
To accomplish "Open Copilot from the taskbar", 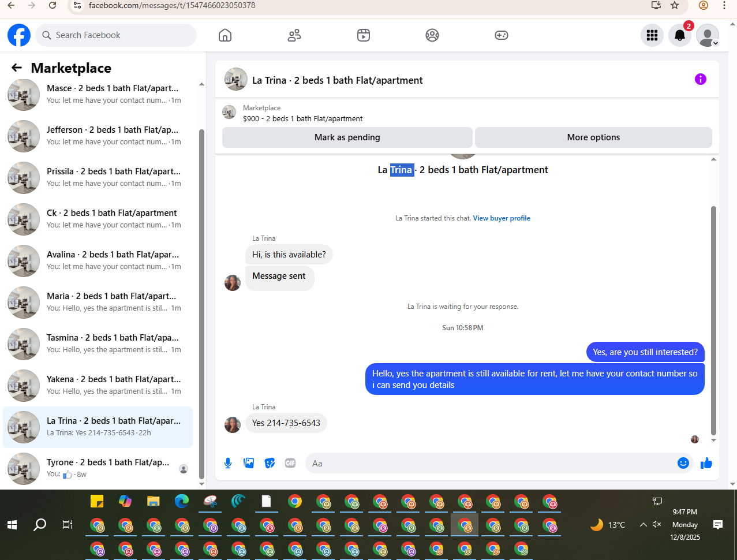I will [125, 501].
